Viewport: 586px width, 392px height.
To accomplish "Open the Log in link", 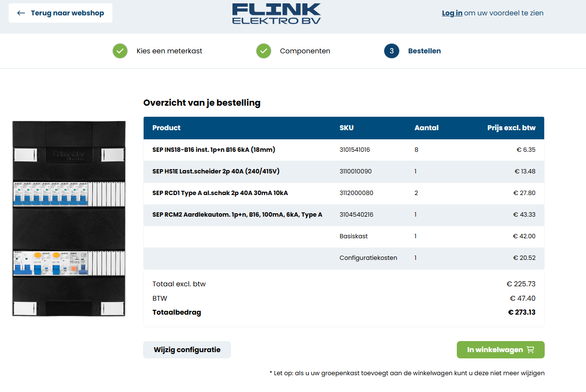I will click(452, 13).
